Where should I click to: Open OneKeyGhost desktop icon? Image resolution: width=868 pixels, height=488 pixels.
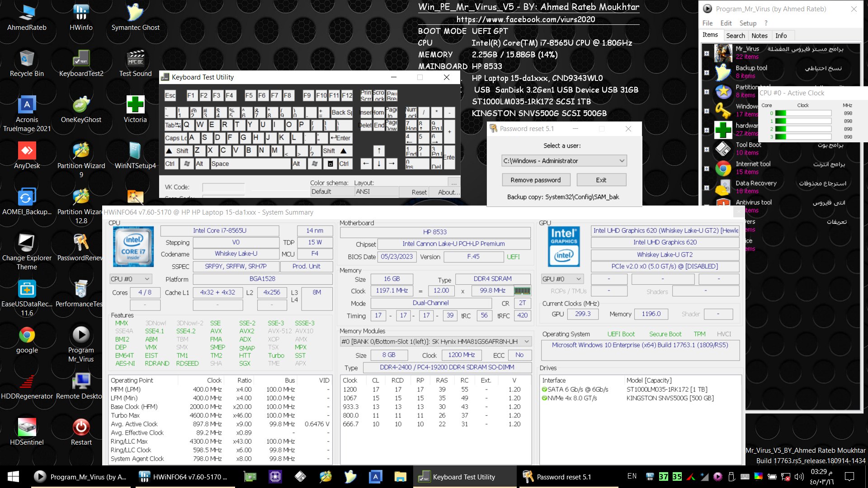(x=81, y=109)
